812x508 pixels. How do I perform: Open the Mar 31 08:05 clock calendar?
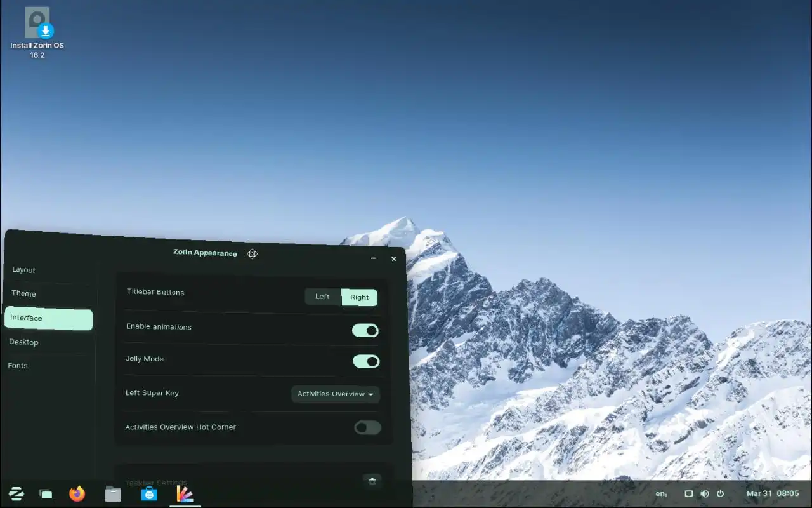(773, 493)
